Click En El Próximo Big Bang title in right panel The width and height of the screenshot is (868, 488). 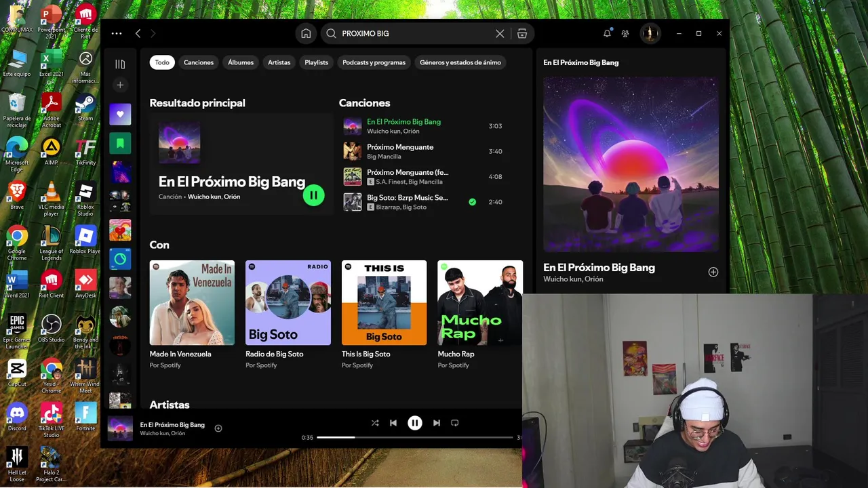click(599, 268)
